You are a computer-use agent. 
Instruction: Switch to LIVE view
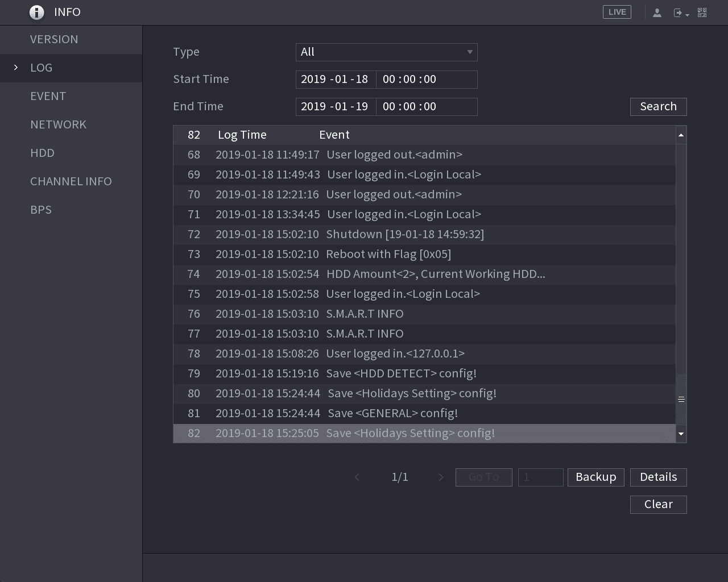[617, 12]
